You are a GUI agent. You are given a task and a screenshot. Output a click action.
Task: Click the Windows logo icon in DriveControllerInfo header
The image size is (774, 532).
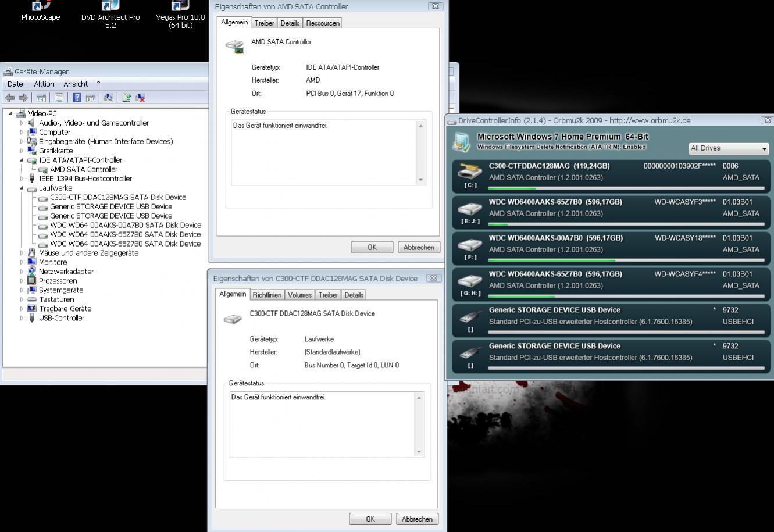[462, 142]
